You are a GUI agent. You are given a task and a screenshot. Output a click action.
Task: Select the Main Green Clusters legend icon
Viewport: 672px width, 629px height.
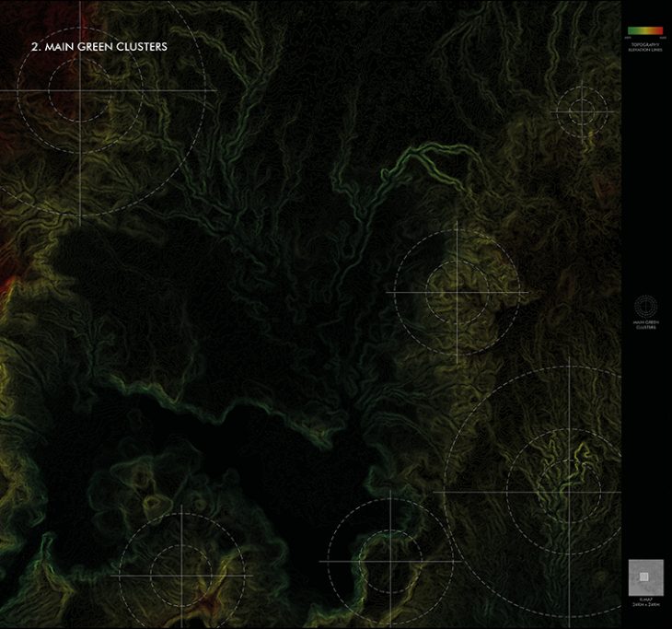(x=644, y=306)
